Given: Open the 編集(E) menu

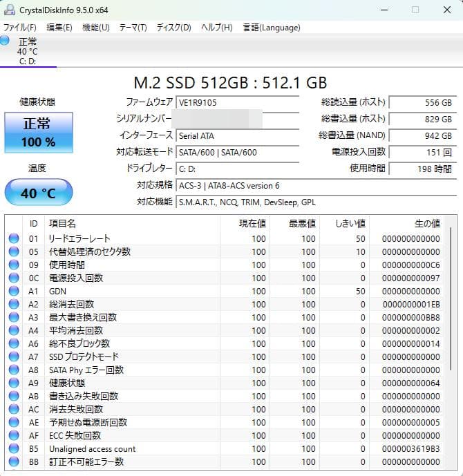Looking at the screenshot, I should 59,28.
